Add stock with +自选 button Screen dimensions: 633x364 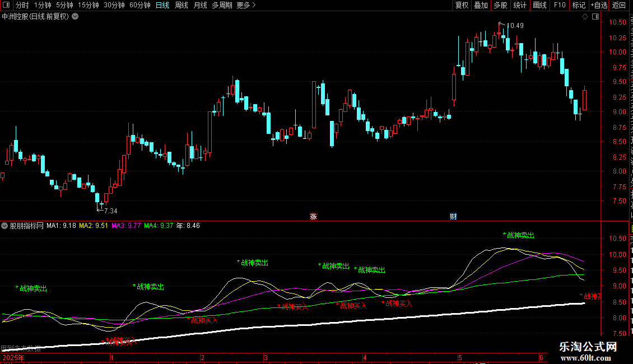click(x=599, y=5)
